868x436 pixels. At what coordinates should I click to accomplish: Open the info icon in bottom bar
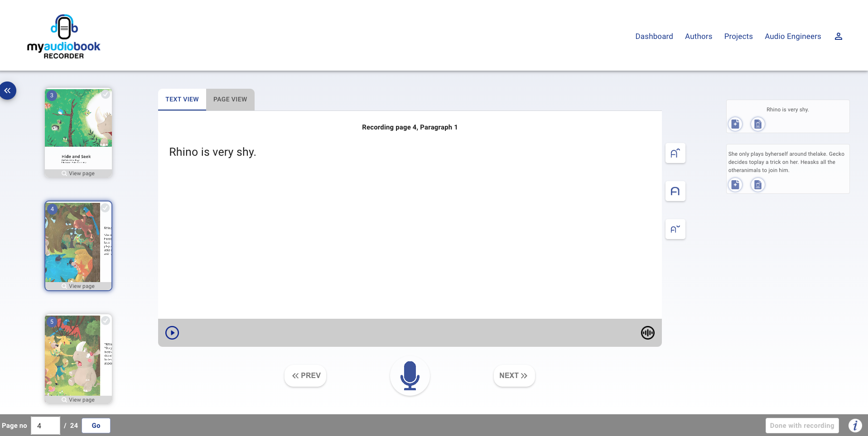pyautogui.click(x=855, y=426)
